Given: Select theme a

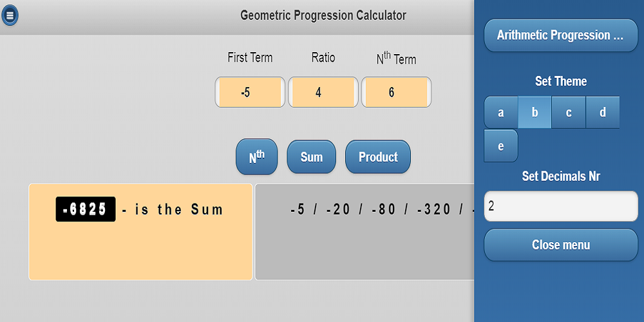Looking at the screenshot, I should click(501, 113).
